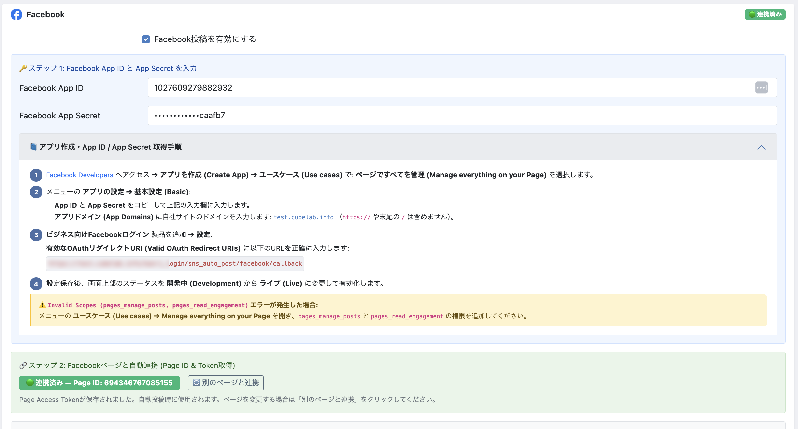The height and width of the screenshot is (429, 798).
Task: Collapse the App ID / App Secret guide section
Action: pyautogui.click(x=398, y=147)
